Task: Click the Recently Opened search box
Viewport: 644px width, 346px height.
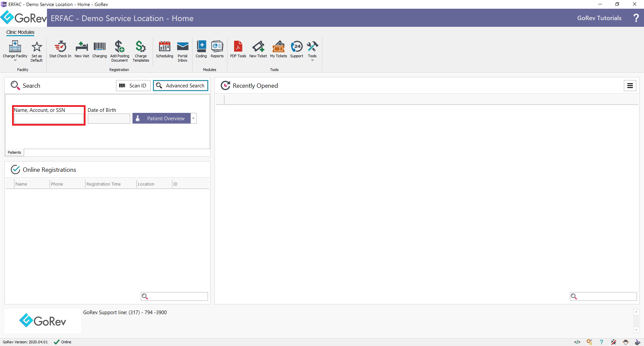Action: (603, 296)
